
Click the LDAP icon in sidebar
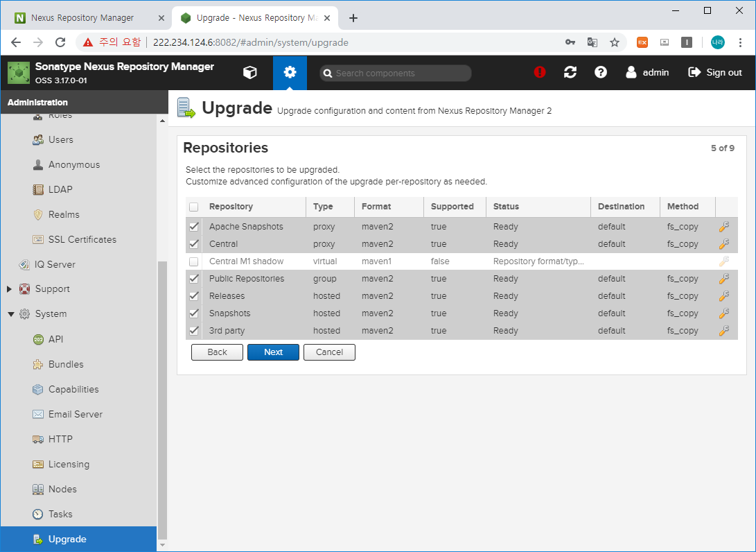(37, 189)
